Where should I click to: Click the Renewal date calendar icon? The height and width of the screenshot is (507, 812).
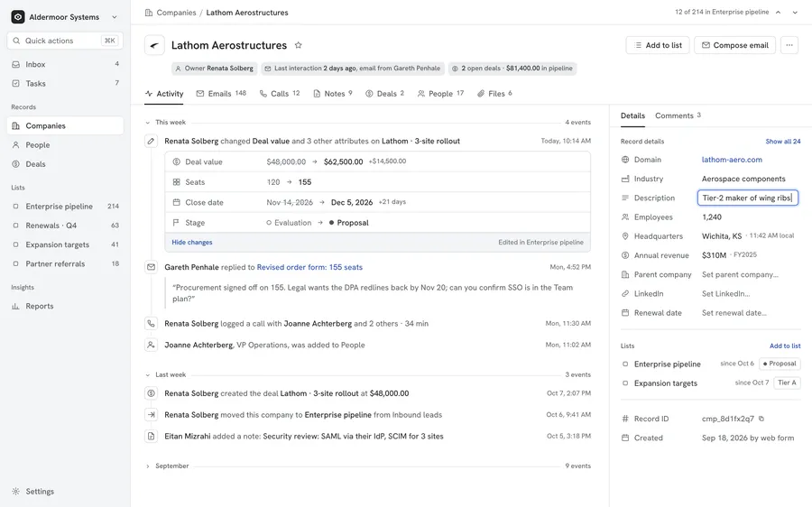pyautogui.click(x=625, y=313)
